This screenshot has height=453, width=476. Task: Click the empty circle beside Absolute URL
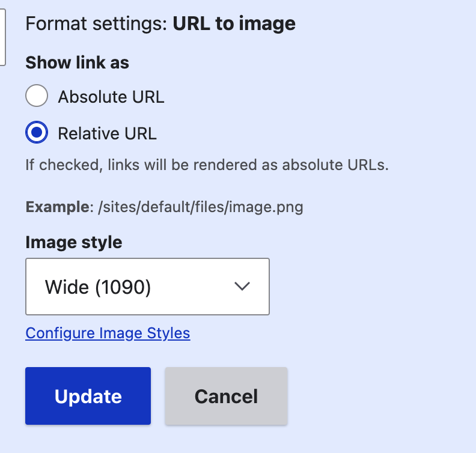point(37,96)
